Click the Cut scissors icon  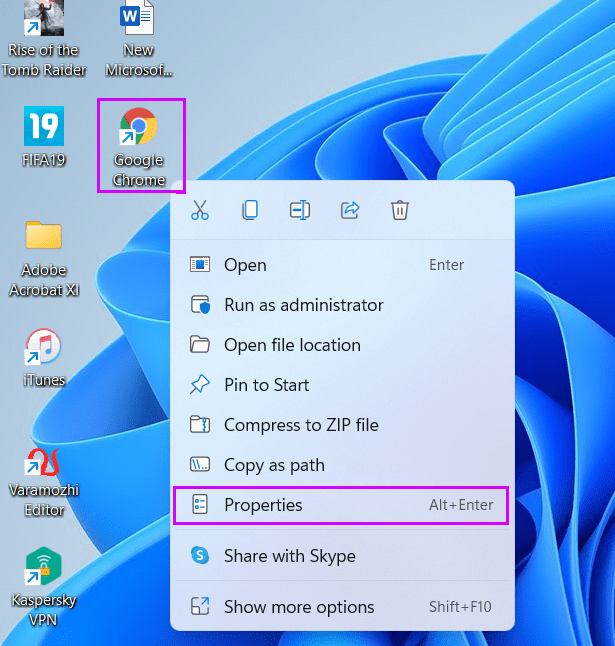(200, 210)
